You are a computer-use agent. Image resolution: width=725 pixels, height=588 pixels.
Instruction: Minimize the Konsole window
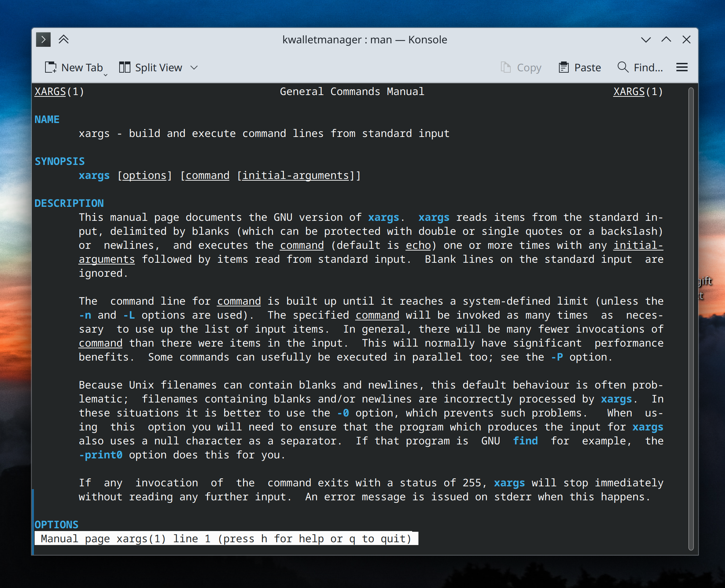pos(646,39)
